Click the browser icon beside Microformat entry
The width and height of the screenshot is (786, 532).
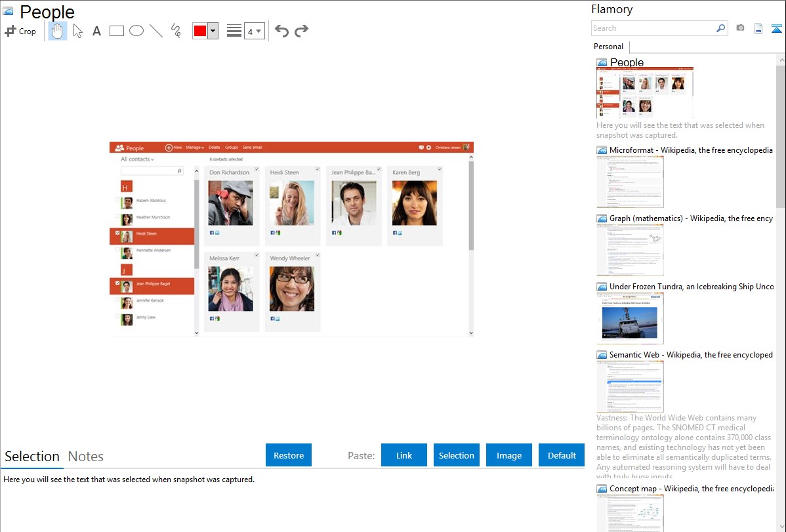602,150
